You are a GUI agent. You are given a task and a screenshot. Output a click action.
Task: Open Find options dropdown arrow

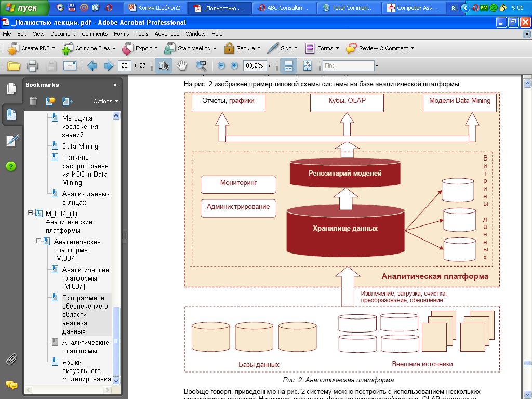[x=377, y=66]
